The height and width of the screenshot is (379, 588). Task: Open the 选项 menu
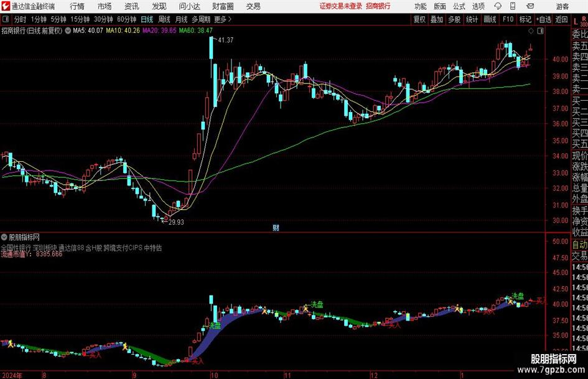click(478, 6)
